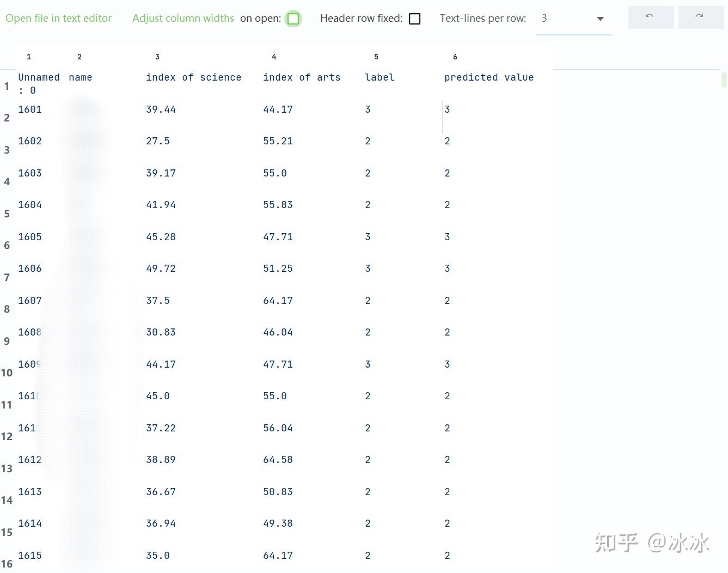Enable the Header row fixed checkbox
Viewport: 728px width, 573px height.
[x=414, y=19]
